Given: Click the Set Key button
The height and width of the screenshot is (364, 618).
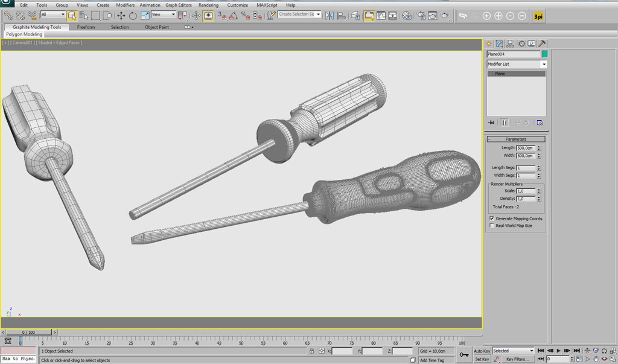Looking at the screenshot, I should click(482, 359).
